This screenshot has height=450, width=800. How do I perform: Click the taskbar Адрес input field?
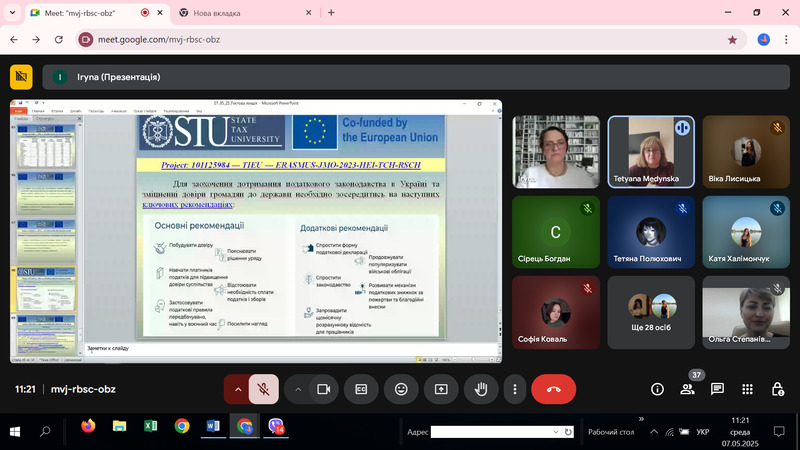(490, 432)
